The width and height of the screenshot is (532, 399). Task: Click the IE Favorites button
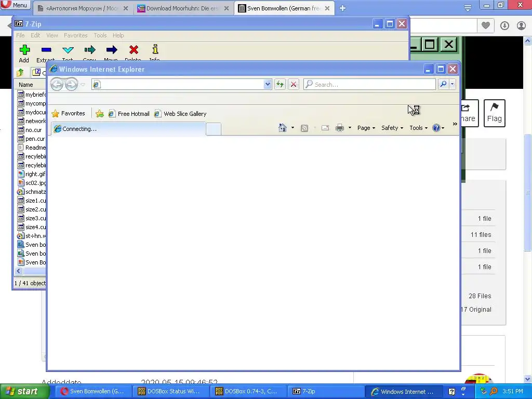click(x=68, y=113)
